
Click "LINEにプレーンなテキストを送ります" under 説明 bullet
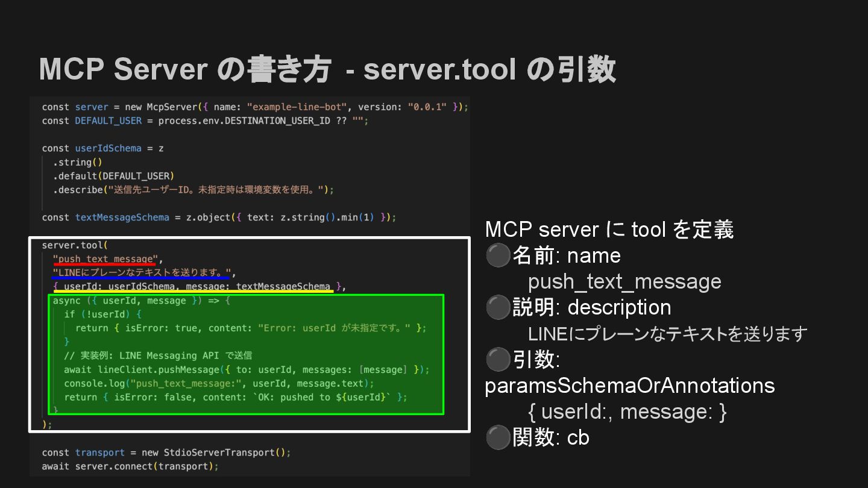pos(667,333)
